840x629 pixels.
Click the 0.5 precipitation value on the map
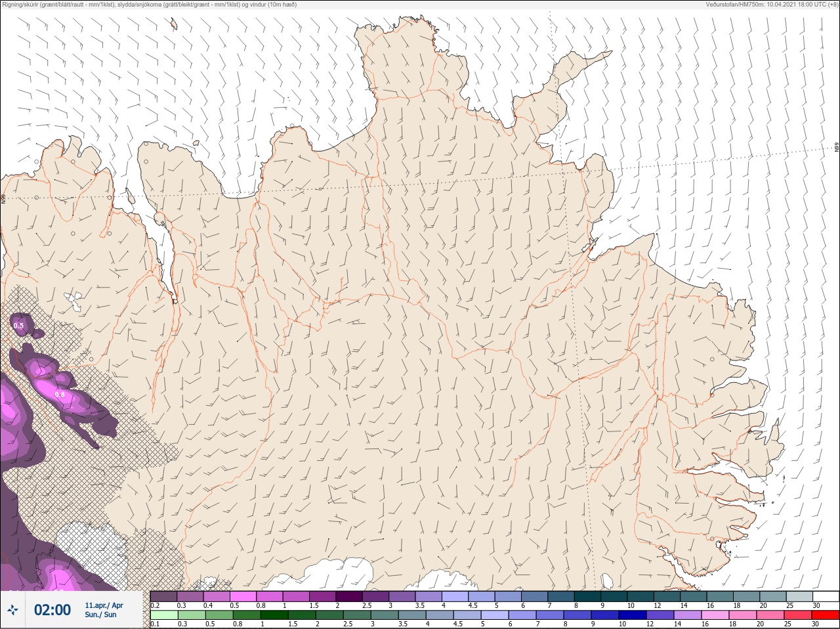pos(18,326)
